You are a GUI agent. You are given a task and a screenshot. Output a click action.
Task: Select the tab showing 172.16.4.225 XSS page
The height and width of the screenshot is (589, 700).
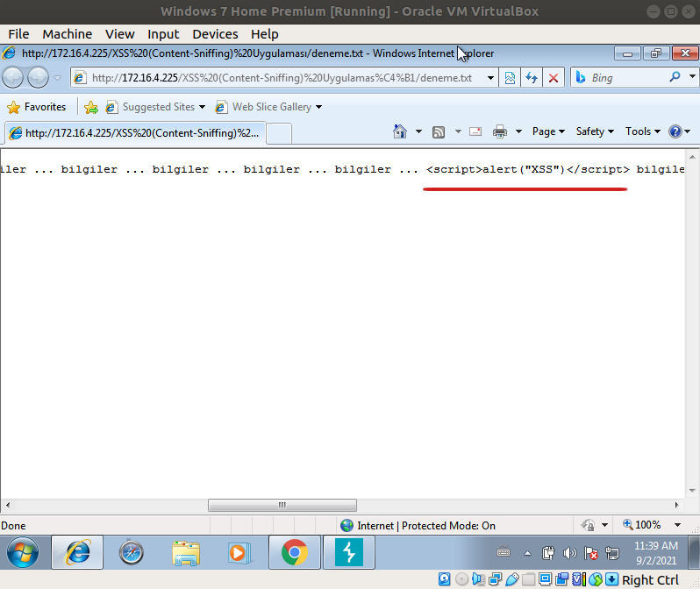(135, 133)
